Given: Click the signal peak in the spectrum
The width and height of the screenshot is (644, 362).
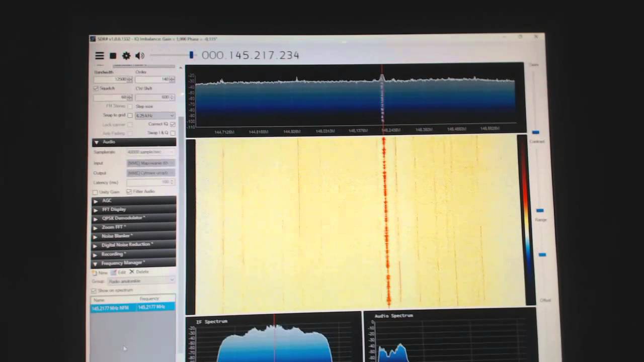Looking at the screenshot, I should tap(382, 77).
